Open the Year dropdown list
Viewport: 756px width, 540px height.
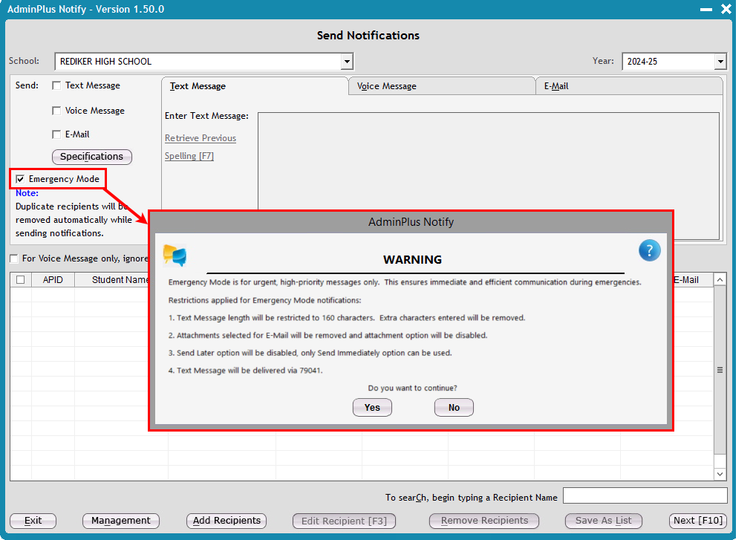pyautogui.click(x=720, y=62)
